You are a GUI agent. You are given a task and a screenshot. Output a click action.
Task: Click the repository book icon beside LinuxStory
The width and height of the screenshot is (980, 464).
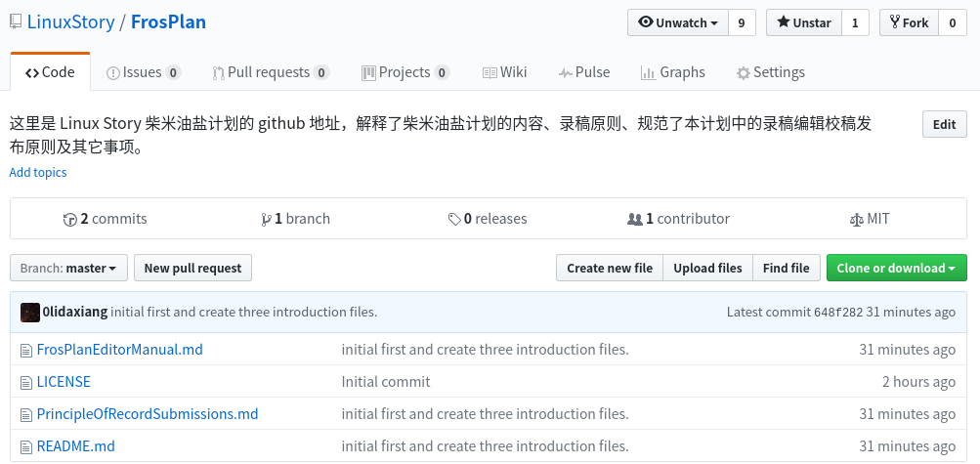click(x=16, y=22)
